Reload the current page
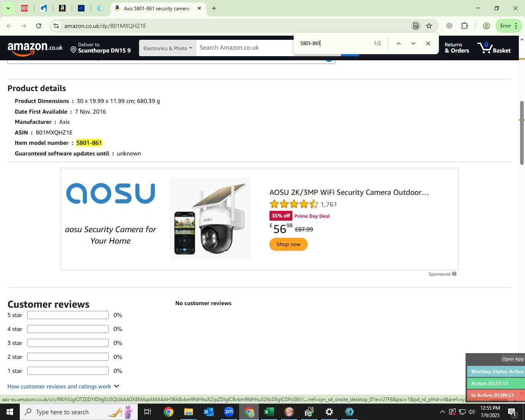525x420 pixels. (39, 26)
